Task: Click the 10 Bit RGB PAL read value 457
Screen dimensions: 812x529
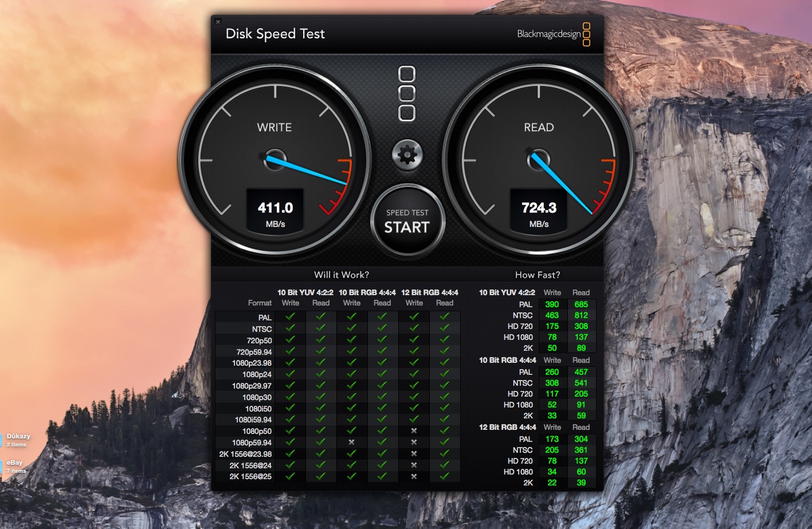Action: pyautogui.click(x=581, y=372)
